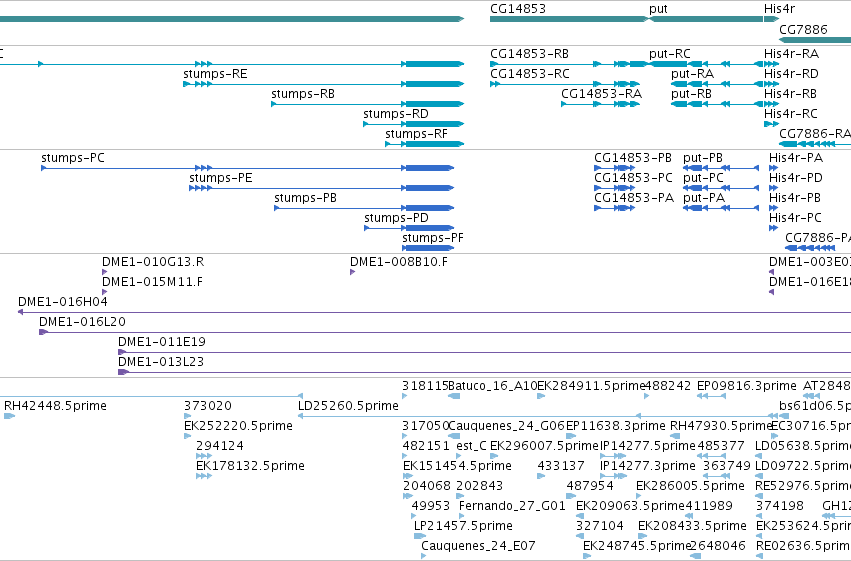Select the put-PC protein label

coord(703,178)
